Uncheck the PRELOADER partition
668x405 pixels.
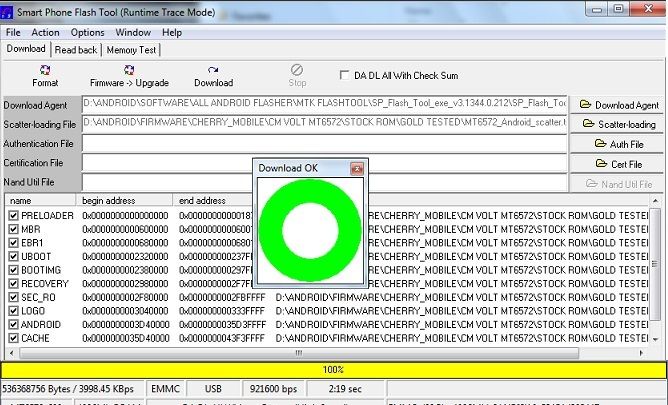pyautogui.click(x=13, y=215)
